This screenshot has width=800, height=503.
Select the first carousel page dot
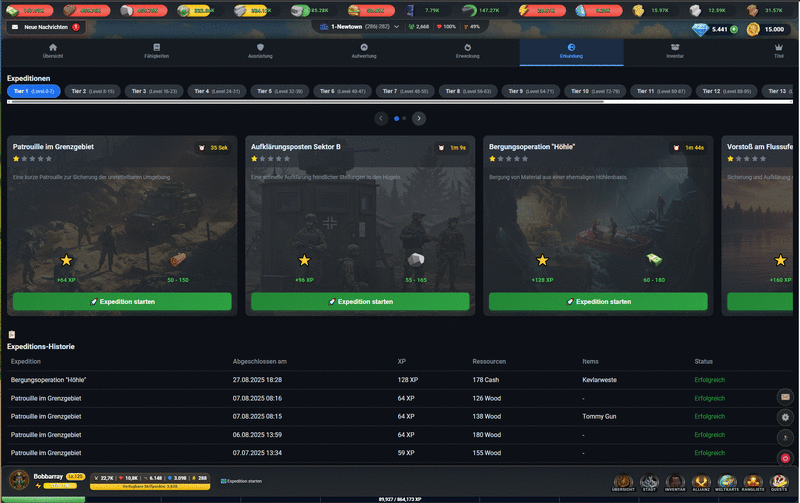[396, 118]
